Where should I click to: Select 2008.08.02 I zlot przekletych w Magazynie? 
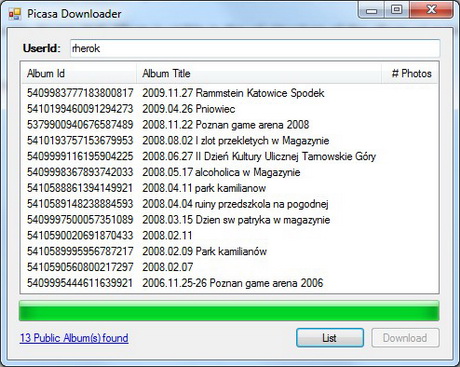click(236, 141)
